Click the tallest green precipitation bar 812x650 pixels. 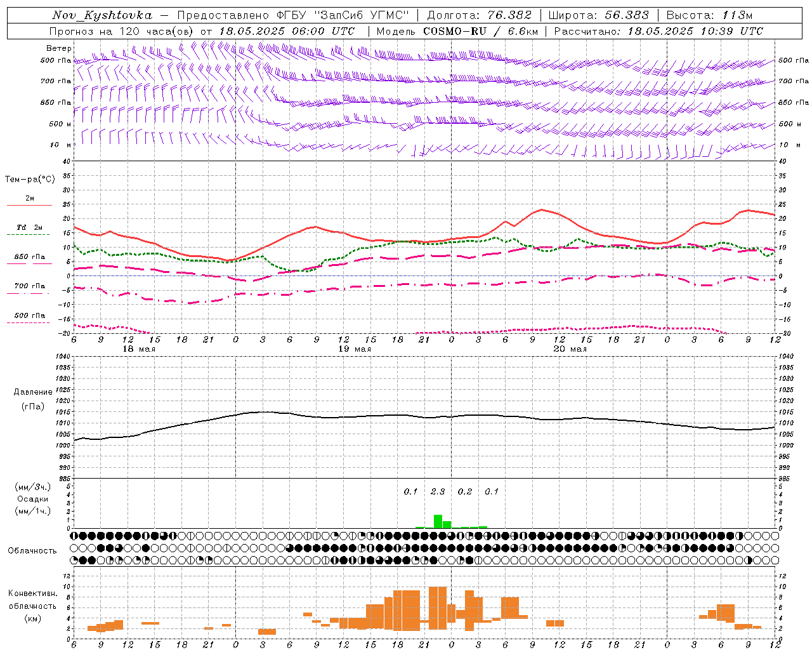coord(438,521)
